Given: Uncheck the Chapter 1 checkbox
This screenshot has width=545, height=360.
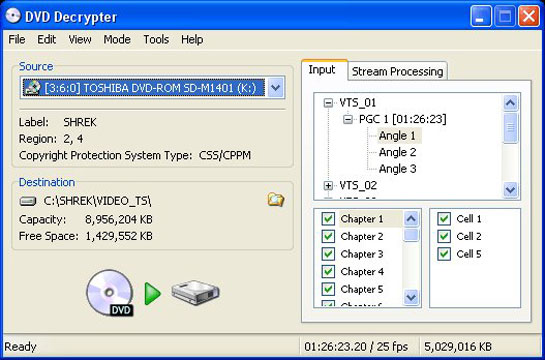Looking at the screenshot, I should [x=328, y=219].
